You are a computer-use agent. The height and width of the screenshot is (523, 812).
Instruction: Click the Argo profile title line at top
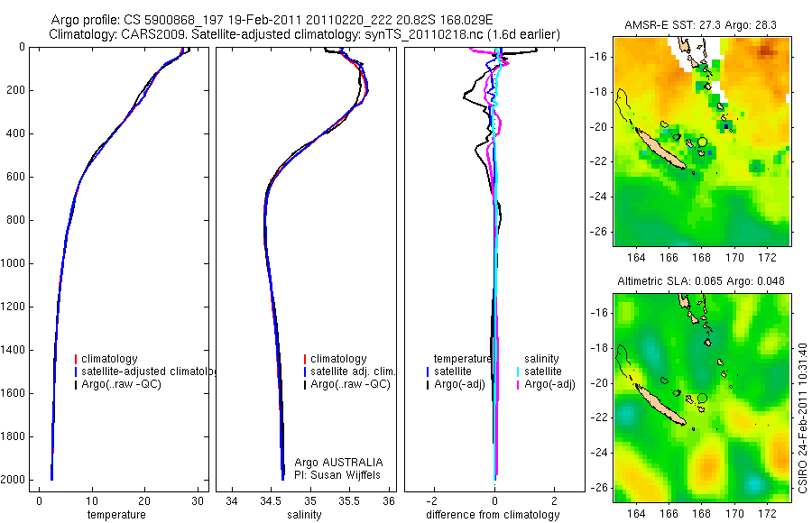(x=272, y=20)
